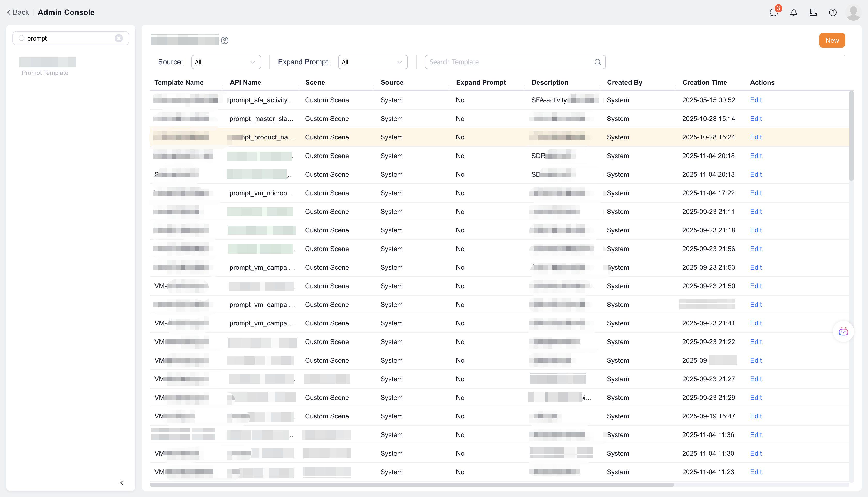Click the New template button
This screenshot has width=868, height=497.
[832, 40]
